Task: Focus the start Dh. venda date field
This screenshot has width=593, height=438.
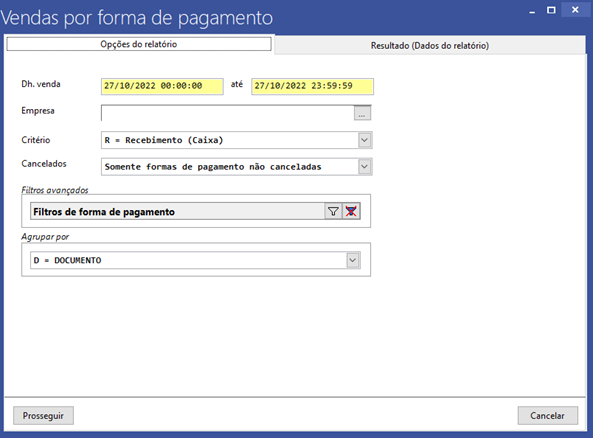Action: pyautogui.click(x=162, y=86)
